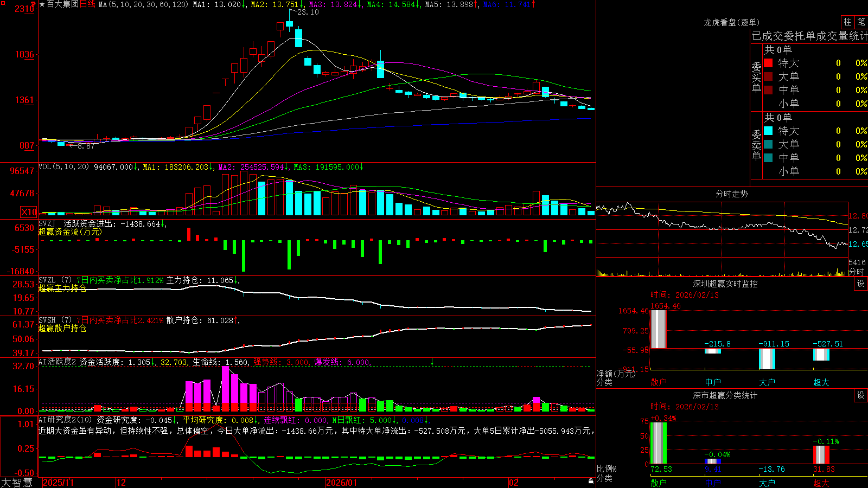Click the dark red 中单 buy order swatch
Viewport: 868px width, 488px height.
pos(768,90)
